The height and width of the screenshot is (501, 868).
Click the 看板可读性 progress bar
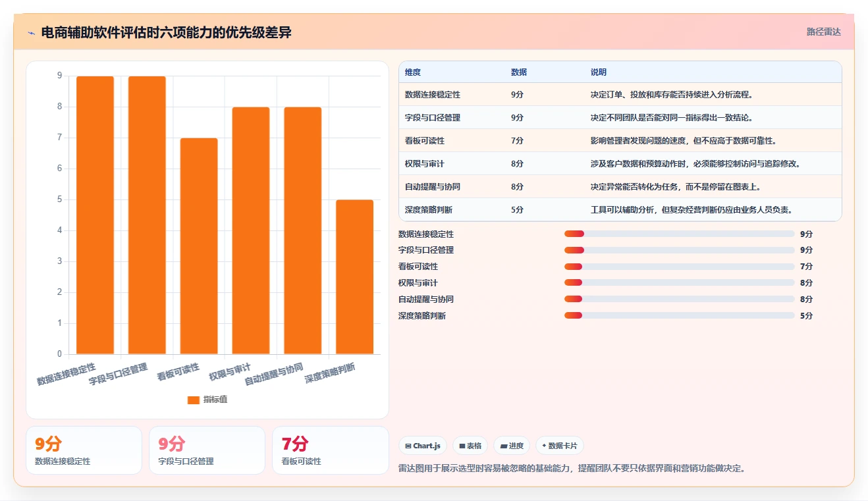[680, 267]
